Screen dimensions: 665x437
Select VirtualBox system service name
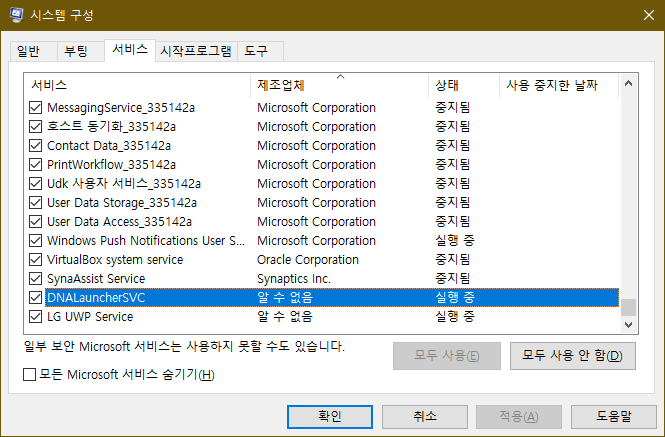(x=115, y=260)
